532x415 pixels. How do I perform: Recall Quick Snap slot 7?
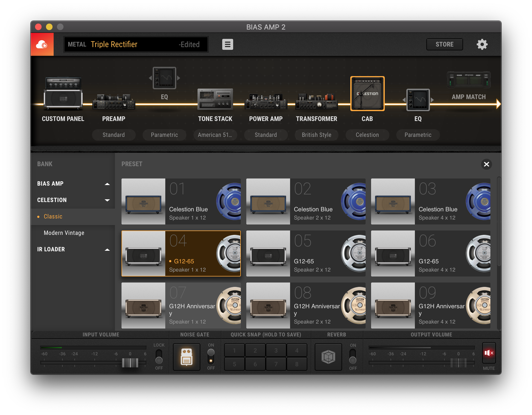coord(276,364)
